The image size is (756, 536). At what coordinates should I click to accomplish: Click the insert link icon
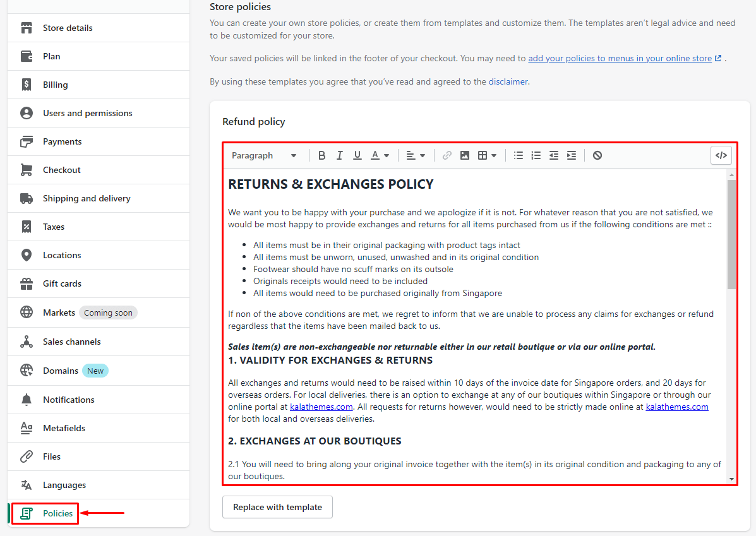click(x=447, y=155)
